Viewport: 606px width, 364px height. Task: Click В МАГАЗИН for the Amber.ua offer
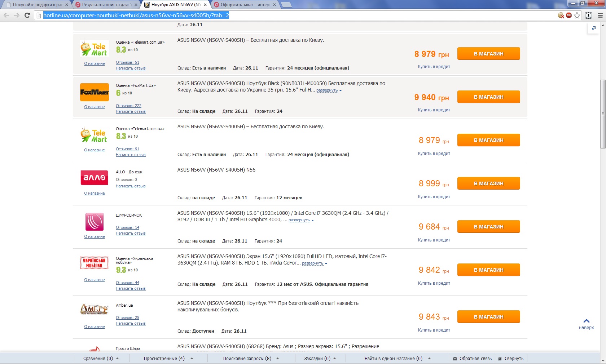click(489, 317)
